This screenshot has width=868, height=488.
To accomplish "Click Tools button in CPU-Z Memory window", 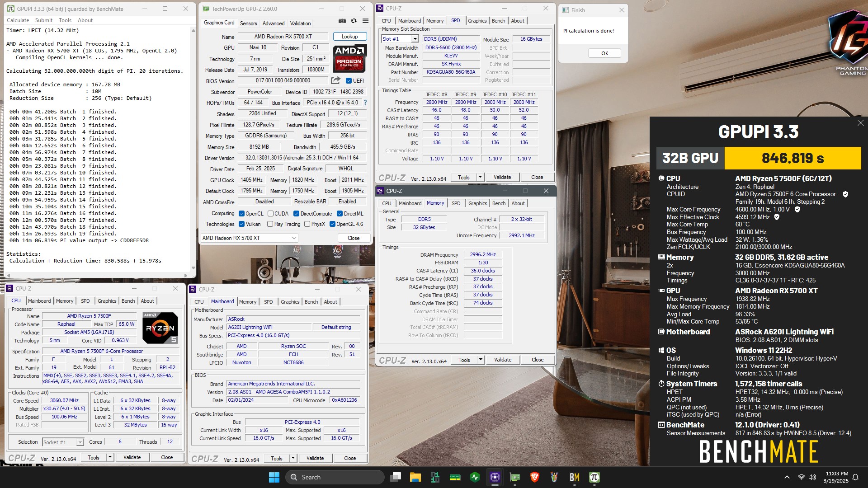I will tap(464, 360).
